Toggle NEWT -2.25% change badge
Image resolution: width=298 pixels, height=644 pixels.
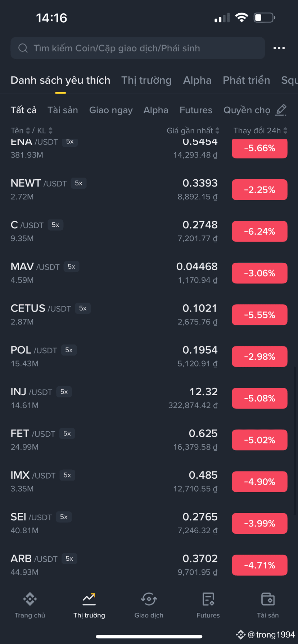pos(259,190)
